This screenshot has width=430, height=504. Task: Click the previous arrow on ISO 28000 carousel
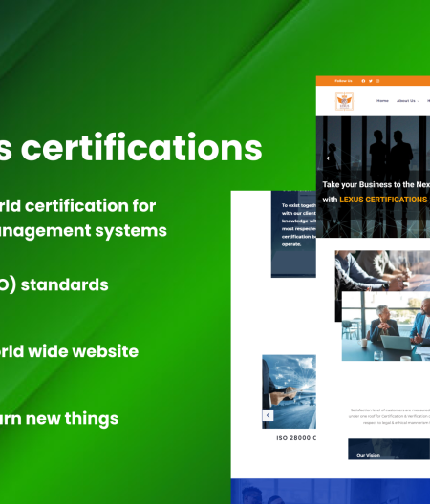268,415
